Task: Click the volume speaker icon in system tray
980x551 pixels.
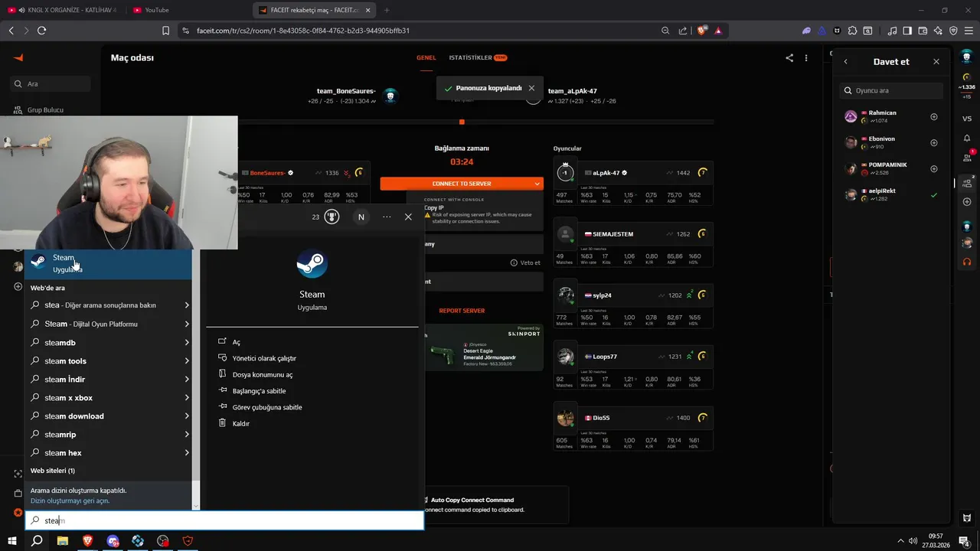Action: [x=913, y=540]
